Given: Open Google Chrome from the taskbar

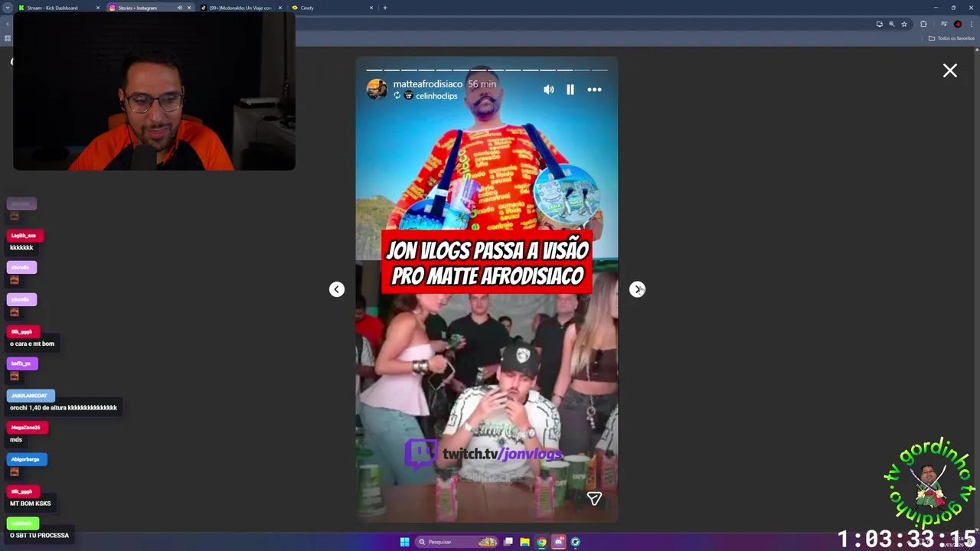Looking at the screenshot, I should click(541, 542).
